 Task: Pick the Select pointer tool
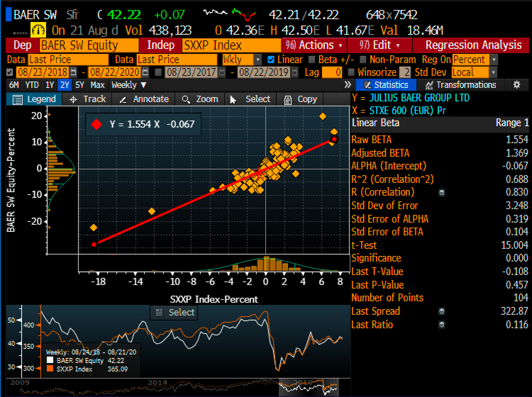pos(250,99)
